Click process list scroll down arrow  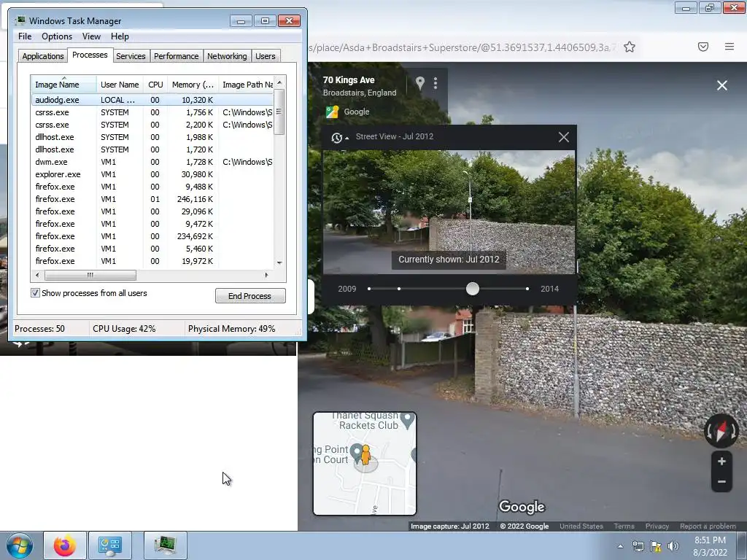[x=279, y=262]
